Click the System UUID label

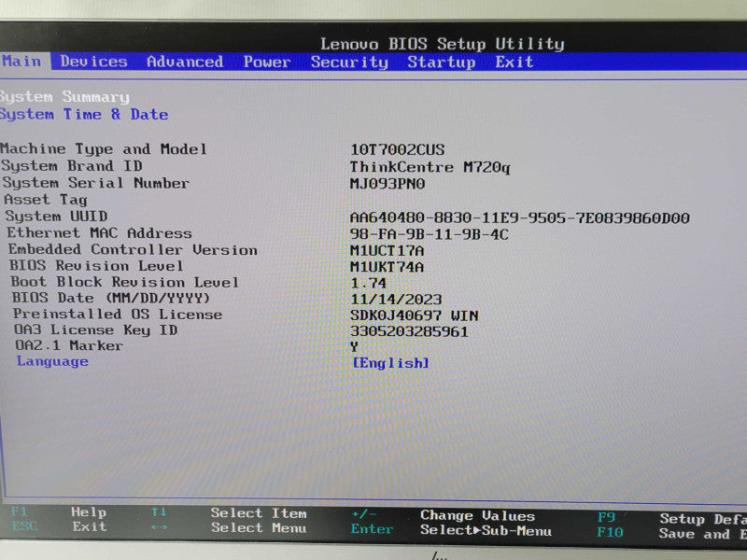[x=56, y=217]
